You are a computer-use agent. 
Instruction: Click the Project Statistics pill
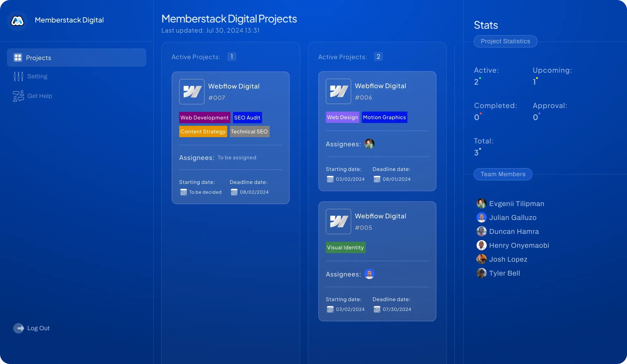click(x=505, y=41)
